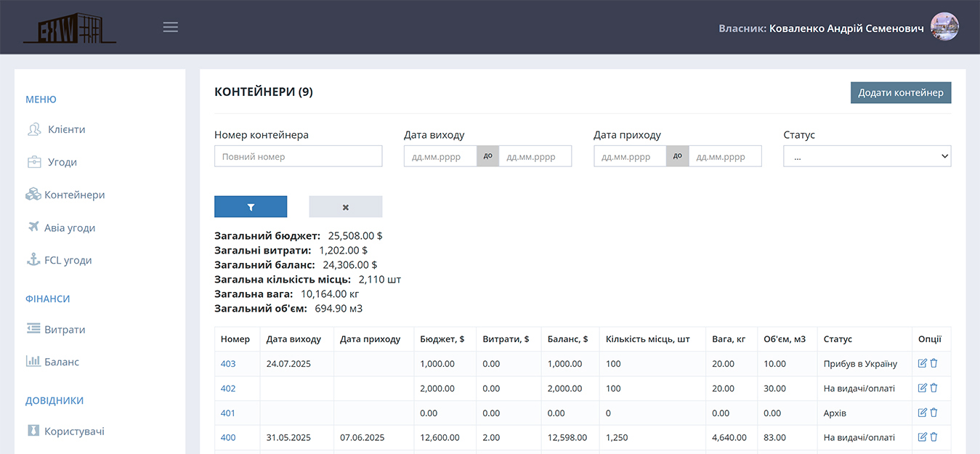Click the user avatar picture
This screenshot has height=454, width=980.
(944, 27)
